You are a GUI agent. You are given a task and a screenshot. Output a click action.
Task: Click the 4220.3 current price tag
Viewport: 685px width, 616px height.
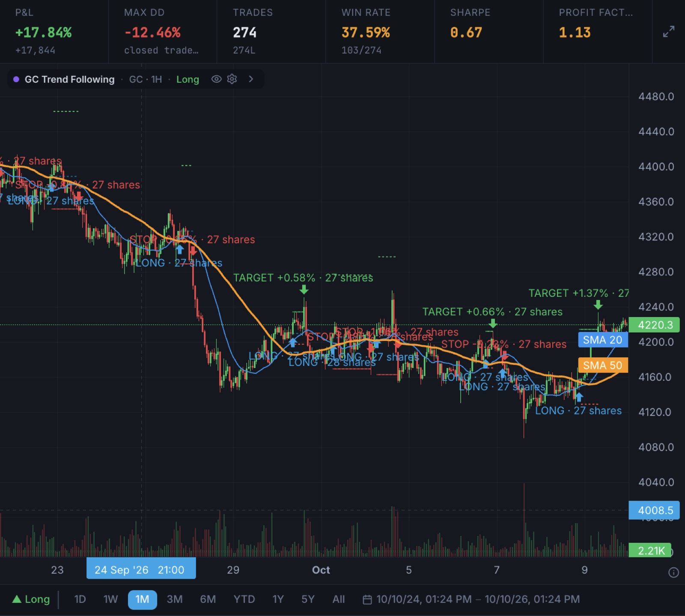pos(655,325)
